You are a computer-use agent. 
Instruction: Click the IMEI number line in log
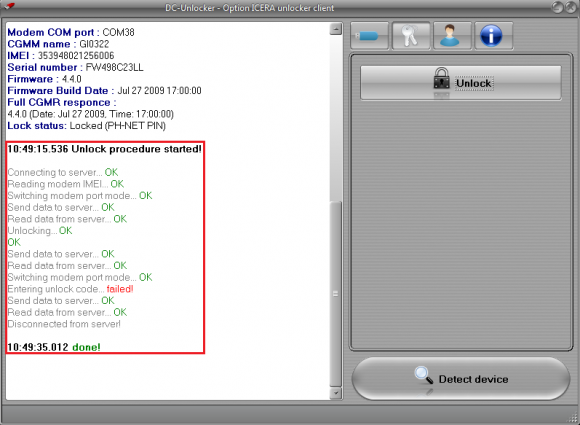pyautogui.click(x=61, y=55)
